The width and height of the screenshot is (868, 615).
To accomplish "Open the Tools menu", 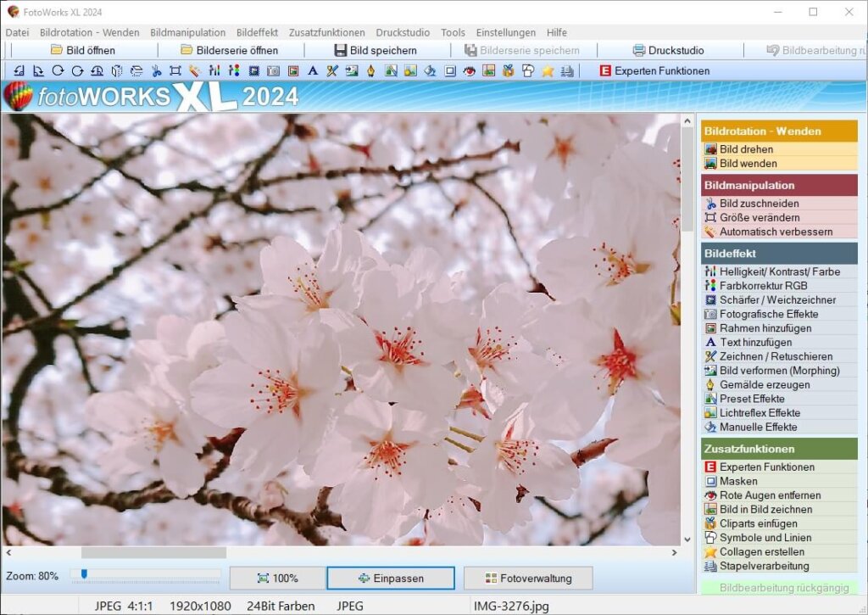I will [x=452, y=32].
